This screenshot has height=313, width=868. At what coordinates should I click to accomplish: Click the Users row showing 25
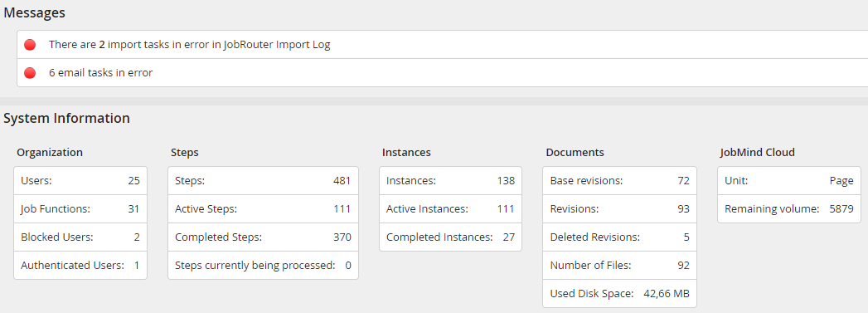pyautogui.click(x=80, y=181)
